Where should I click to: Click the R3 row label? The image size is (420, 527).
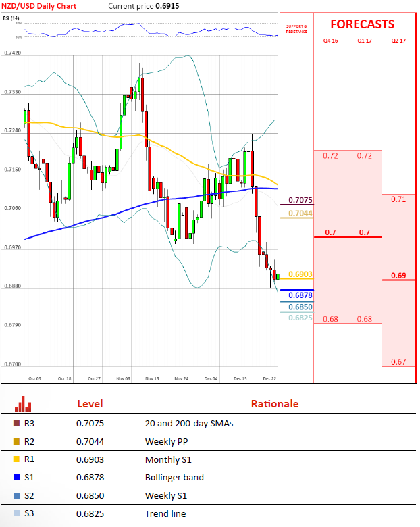point(29,423)
